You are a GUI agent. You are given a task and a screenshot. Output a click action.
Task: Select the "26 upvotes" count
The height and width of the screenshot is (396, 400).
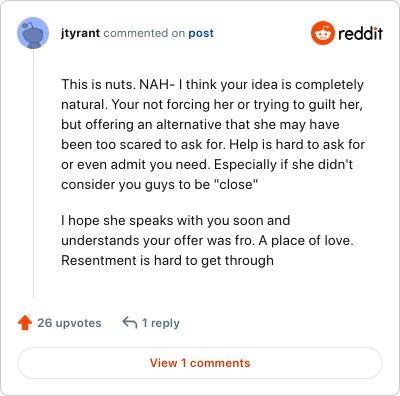click(69, 323)
